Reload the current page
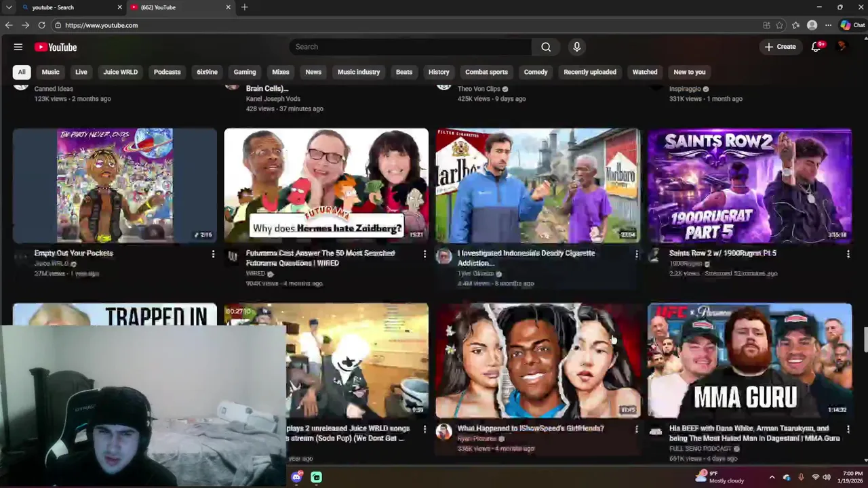 41,25
